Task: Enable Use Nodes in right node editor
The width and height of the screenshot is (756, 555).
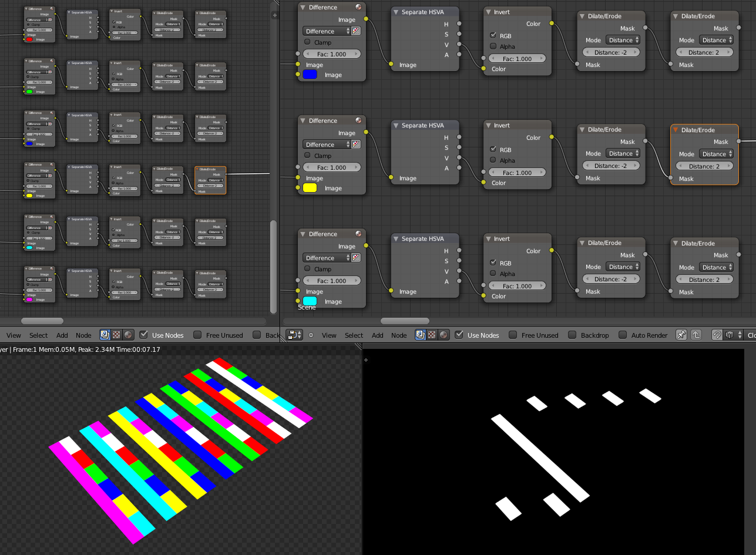Action: 459,335
